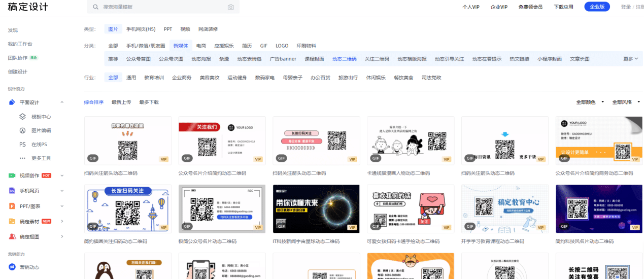Select the 图片 type tab

coord(113,29)
